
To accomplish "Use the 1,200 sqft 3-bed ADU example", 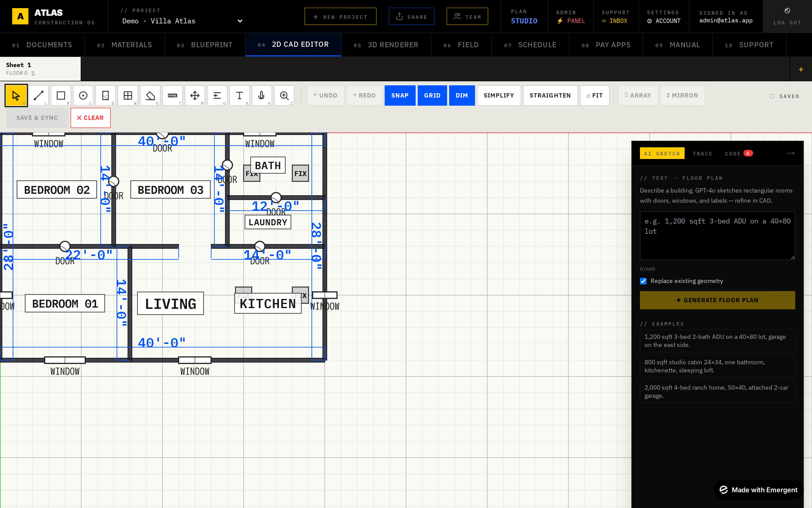I will pos(717,341).
